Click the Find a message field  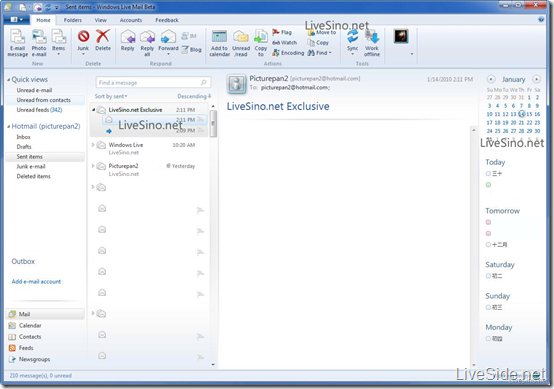(153, 83)
